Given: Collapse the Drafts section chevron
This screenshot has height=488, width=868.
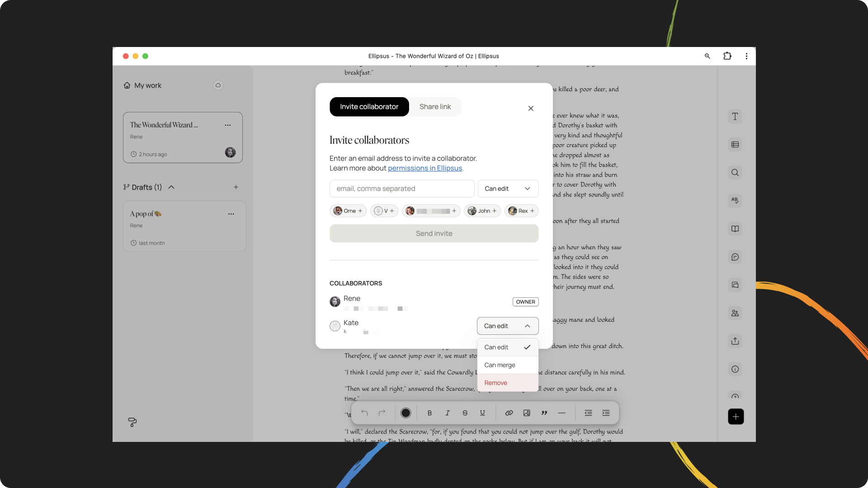Looking at the screenshot, I should point(171,187).
